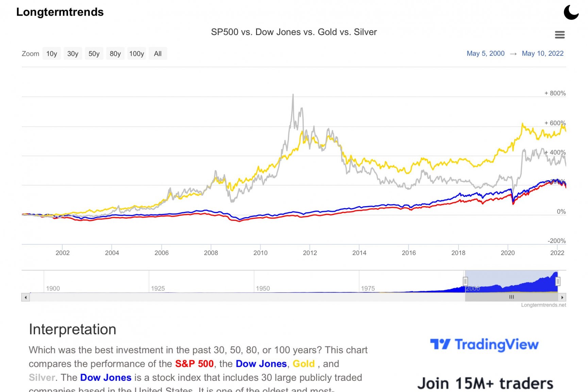Set the chart zoom to 10y

tap(52, 54)
